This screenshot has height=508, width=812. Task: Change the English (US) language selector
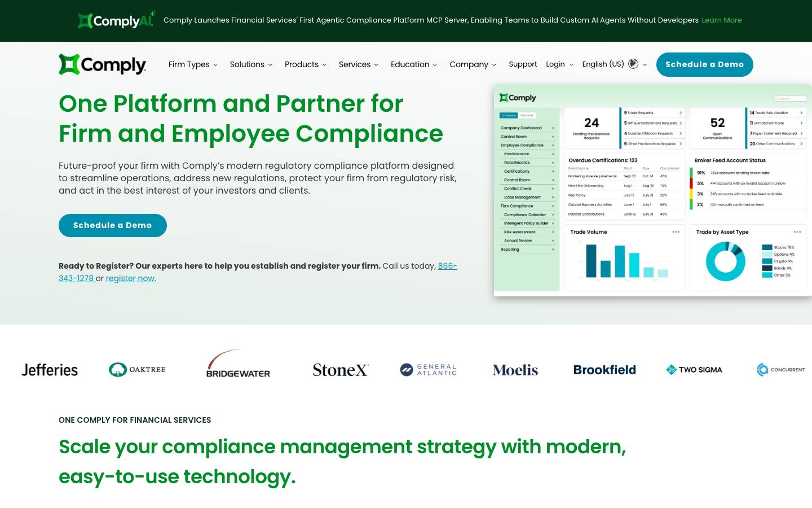pos(615,64)
